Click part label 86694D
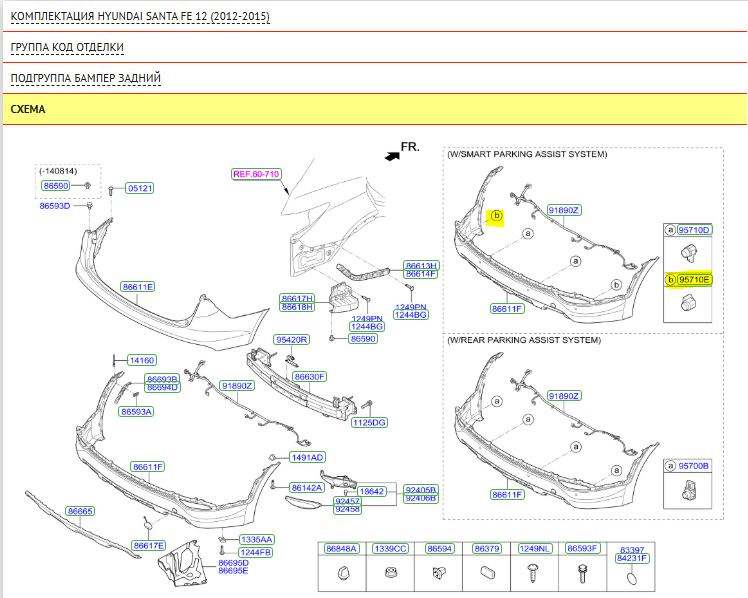748x598 pixels. tap(162, 387)
